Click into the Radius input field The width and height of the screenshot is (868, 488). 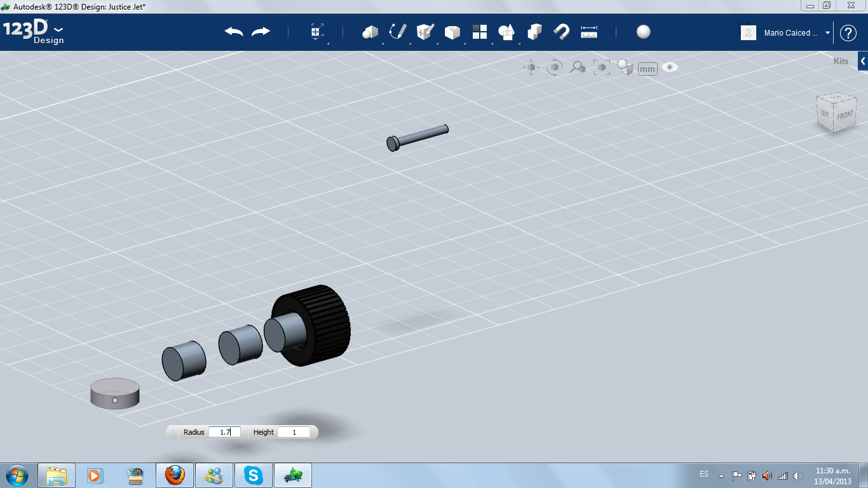(x=224, y=432)
